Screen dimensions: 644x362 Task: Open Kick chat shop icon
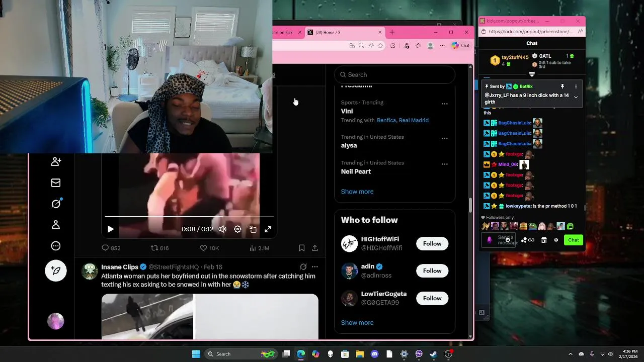544,240
